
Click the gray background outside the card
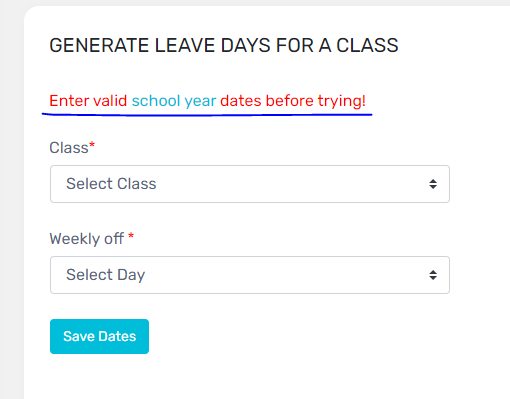tap(12, 200)
